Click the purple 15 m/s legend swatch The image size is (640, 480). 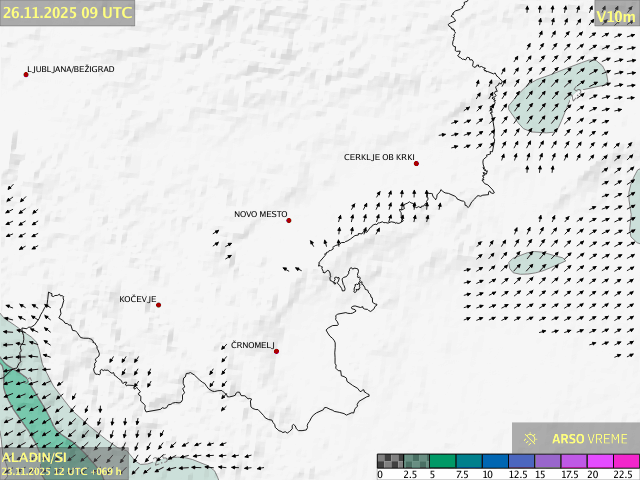pyautogui.click(x=547, y=461)
